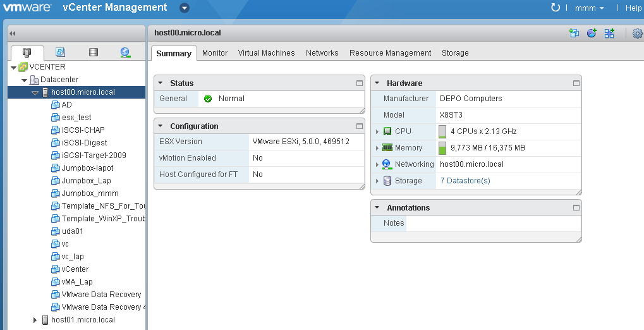The width and height of the screenshot is (644, 330).
Task: Click the iSCSI-Target-2009 VM icon
Action: click(56, 156)
